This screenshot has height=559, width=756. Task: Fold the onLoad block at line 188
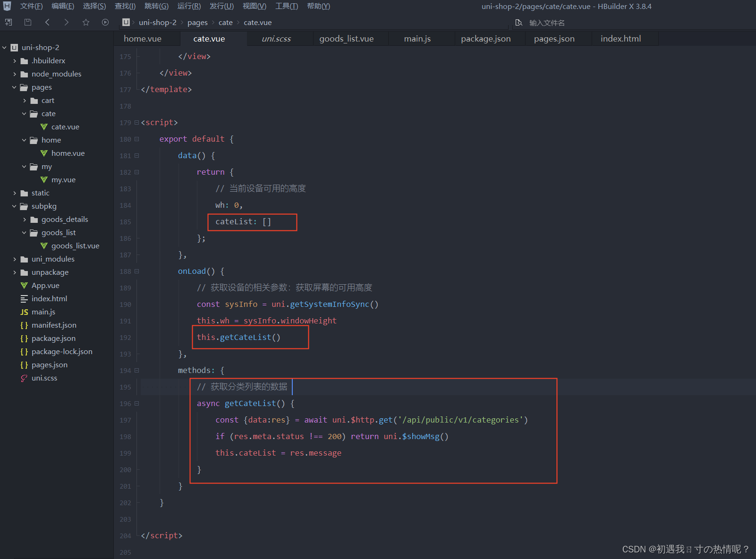pos(137,271)
